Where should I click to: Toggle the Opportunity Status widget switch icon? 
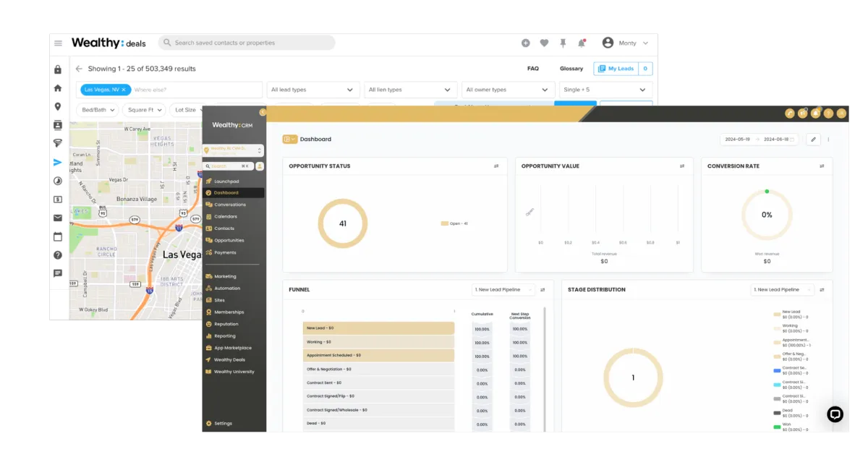(496, 166)
